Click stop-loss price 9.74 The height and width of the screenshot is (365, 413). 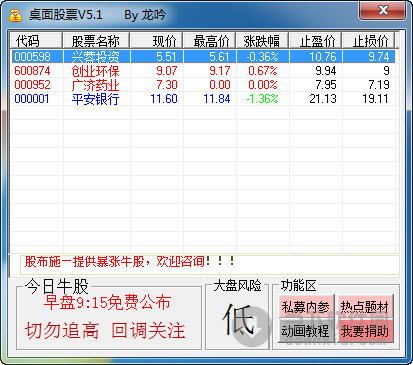[x=379, y=57]
